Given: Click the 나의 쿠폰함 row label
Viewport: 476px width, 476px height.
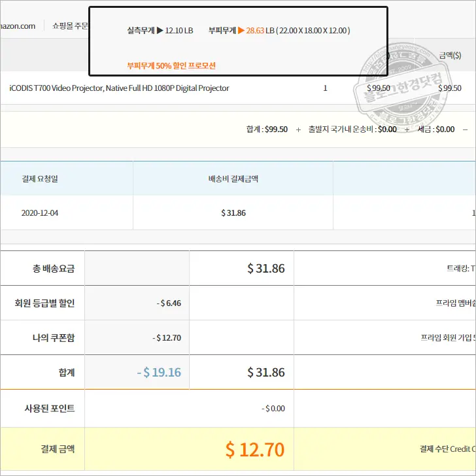Looking at the screenshot, I should coord(54,337).
